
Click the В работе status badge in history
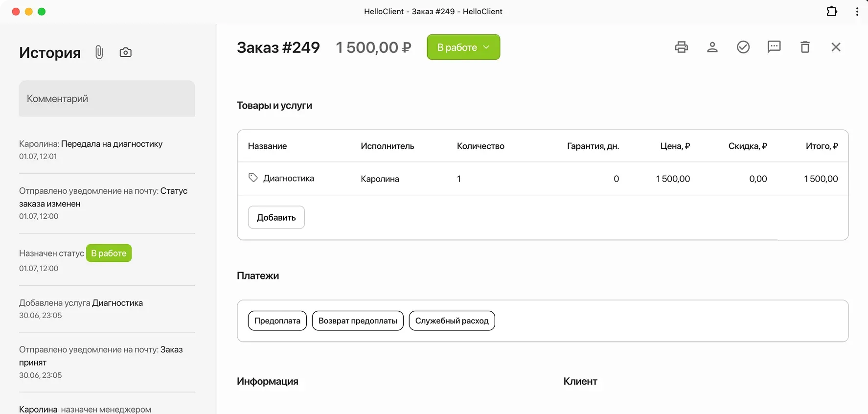click(109, 253)
